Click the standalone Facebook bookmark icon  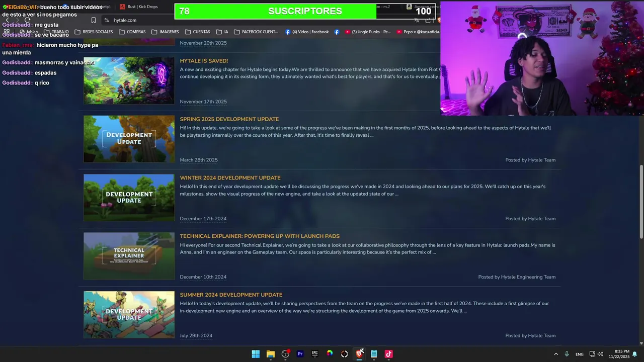(337, 32)
